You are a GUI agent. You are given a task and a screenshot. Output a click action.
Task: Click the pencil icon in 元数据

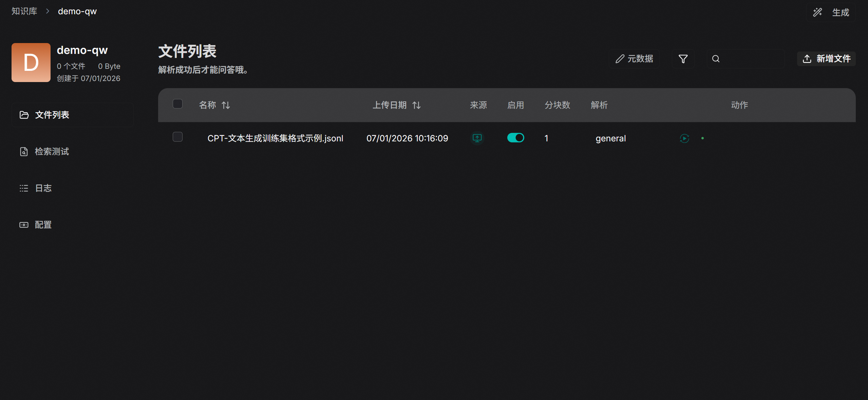620,59
